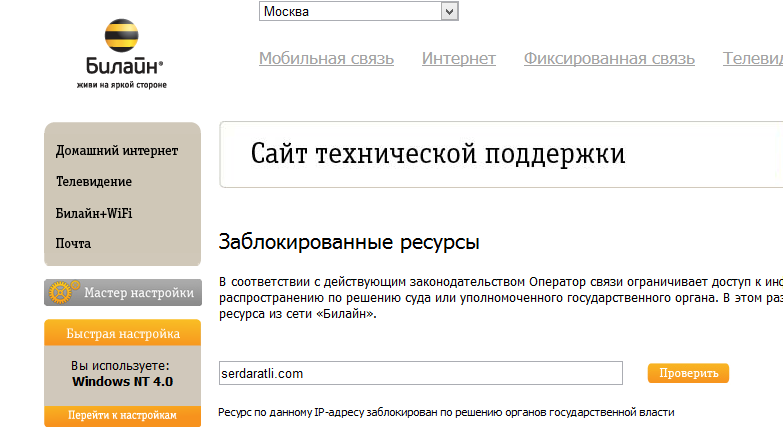The width and height of the screenshot is (783, 442).
Task: Launch the Мастер настройки button
Action: (123, 292)
